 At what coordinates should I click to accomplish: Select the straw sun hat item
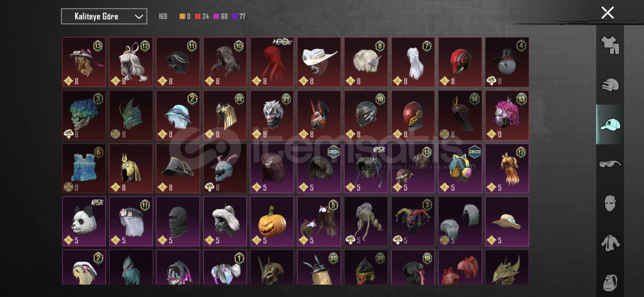(x=507, y=221)
